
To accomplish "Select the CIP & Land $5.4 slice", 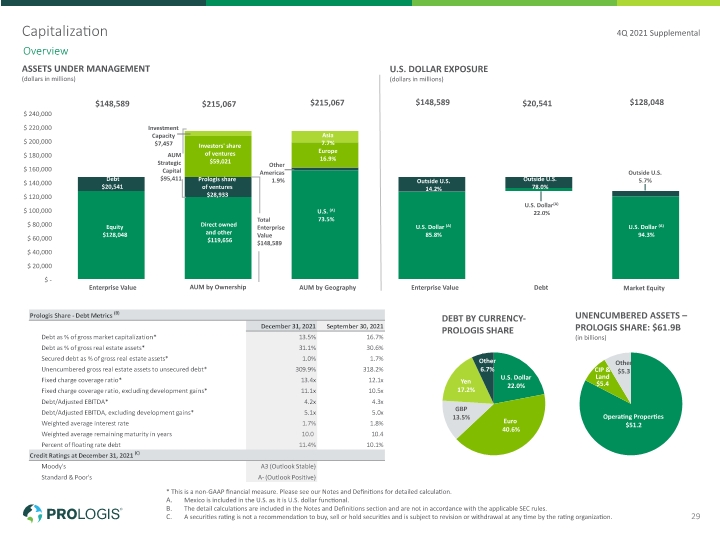I will tap(599, 377).
